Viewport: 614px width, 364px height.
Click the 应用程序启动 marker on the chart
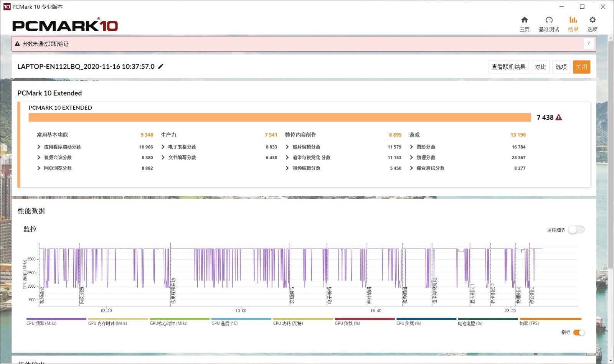pyautogui.click(x=173, y=291)
